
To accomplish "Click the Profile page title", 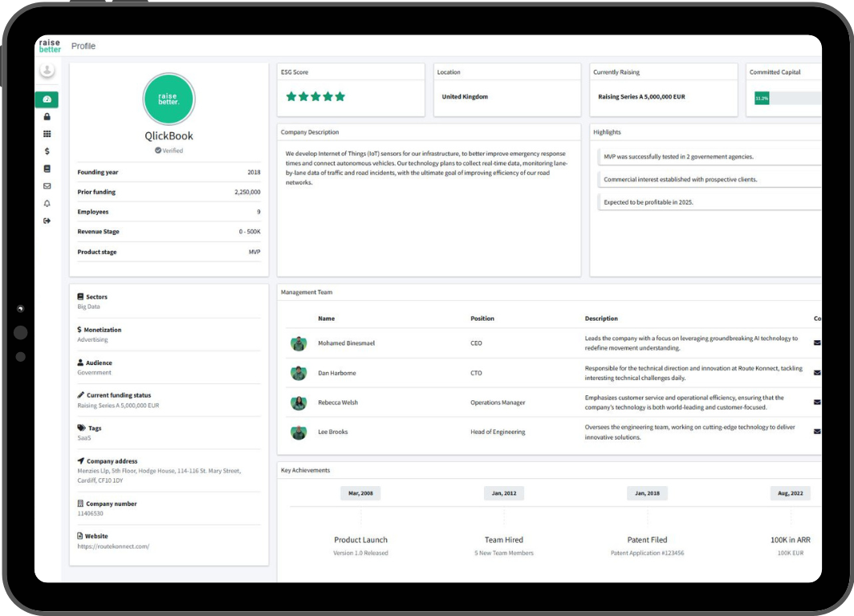I will (x=83, y=47).
